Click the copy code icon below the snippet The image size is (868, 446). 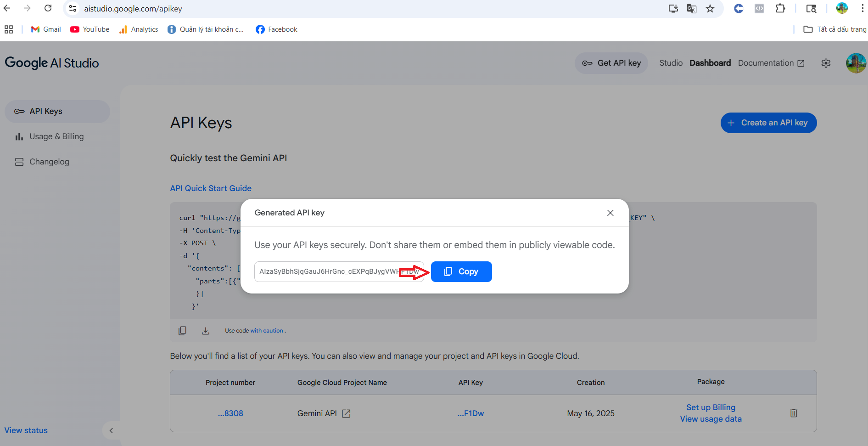pyautogui.click(x=182, y=331)
